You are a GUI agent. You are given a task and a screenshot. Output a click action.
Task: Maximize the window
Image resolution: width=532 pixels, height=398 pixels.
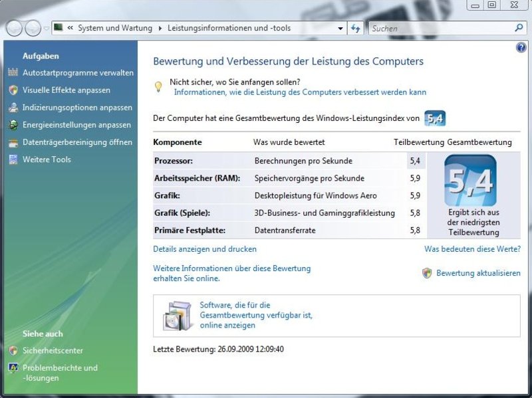(x=492, y=5)
